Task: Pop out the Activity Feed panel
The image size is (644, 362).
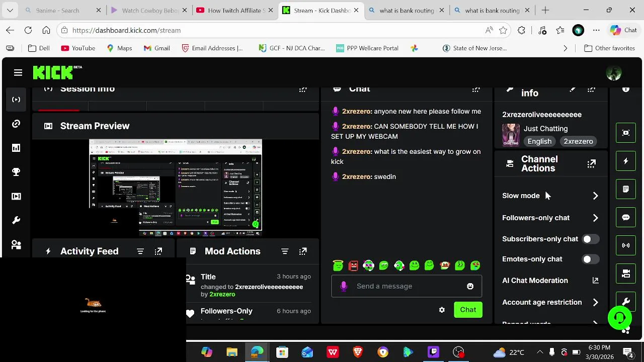Action: pos(158,251)
